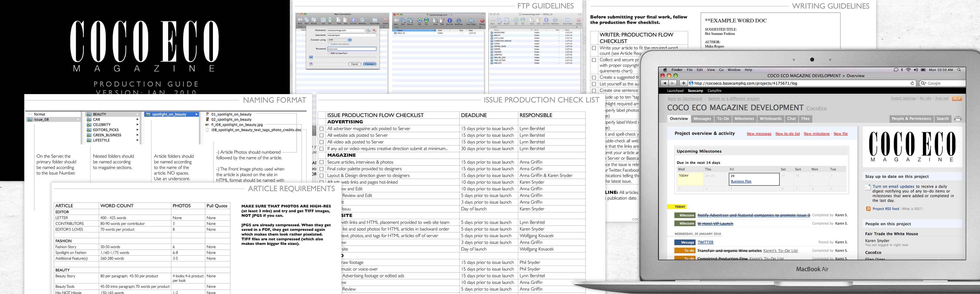Expand the issue_08 folder arrow
The image size is (980, 294).
[x=78, y=119]
